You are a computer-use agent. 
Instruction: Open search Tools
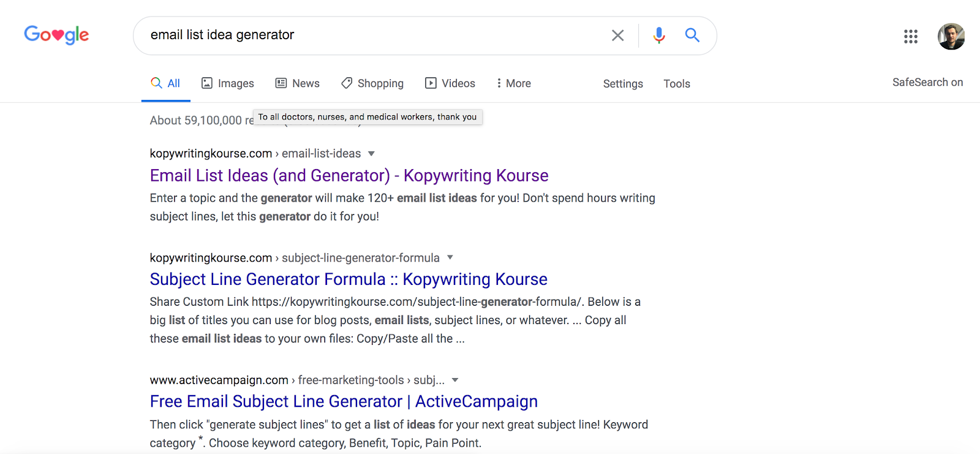[677, 84]
